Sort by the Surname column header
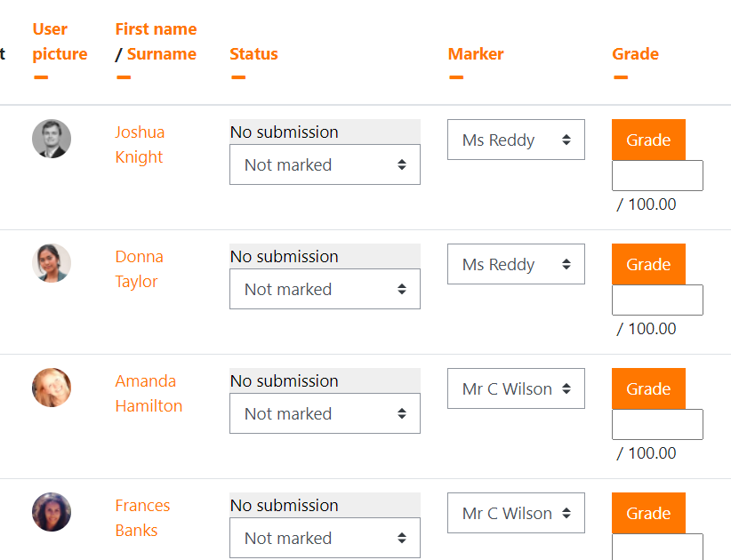The width and height of the screenshot is (731, 560). tap(162, 54)
